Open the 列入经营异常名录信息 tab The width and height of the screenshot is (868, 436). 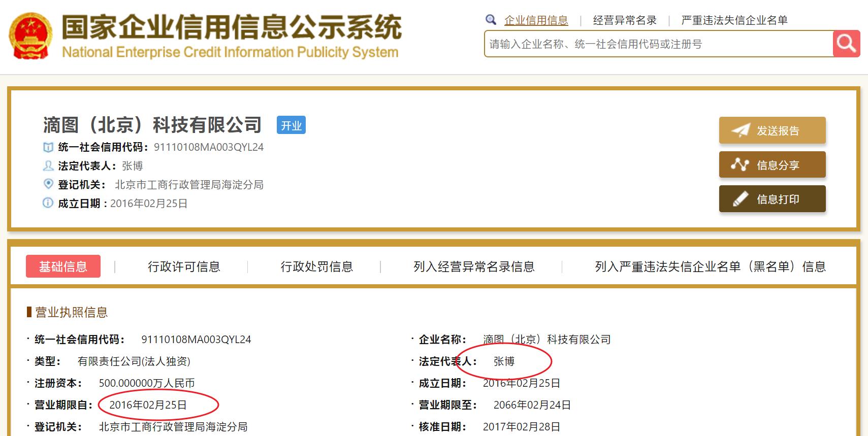474,266
